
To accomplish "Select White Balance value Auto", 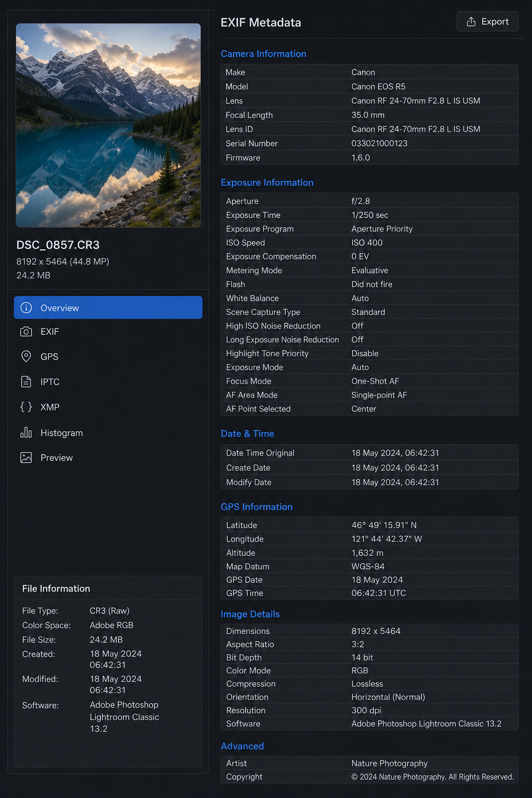I will pyautogui.click(x=360, y=298).
